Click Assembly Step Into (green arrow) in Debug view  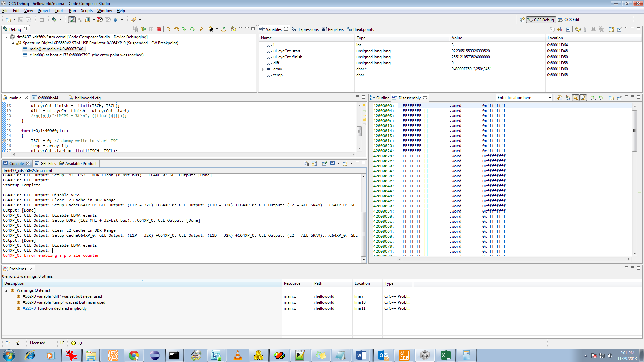pos(184,29)
